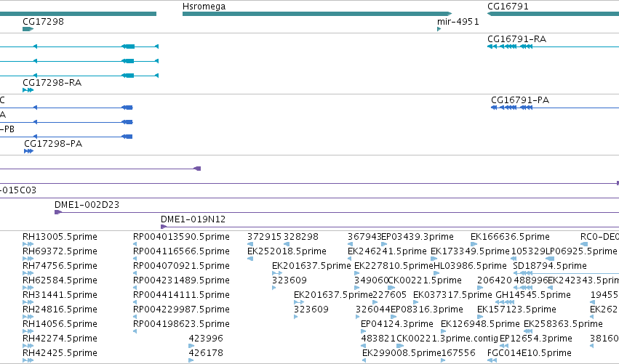Select the CG17298-PA arrow glyph
This screenshot has width=619, height=364.
(29, 151)
